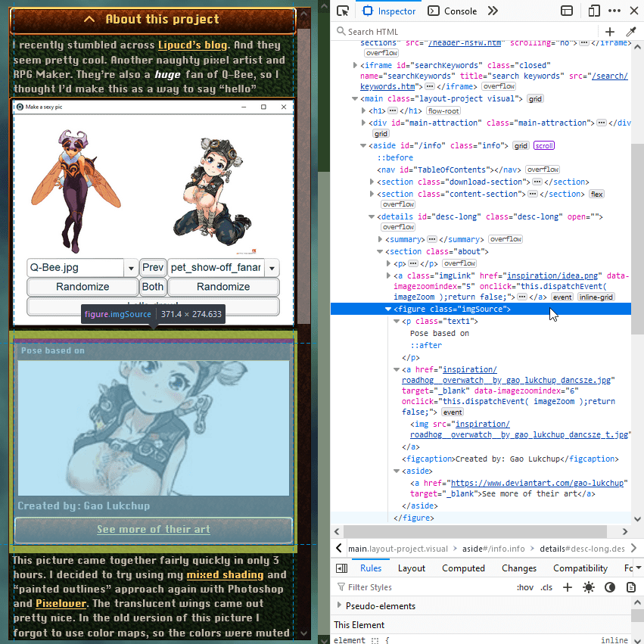
Task: Add a new CSS rule
Action: [x=568, y=587]
